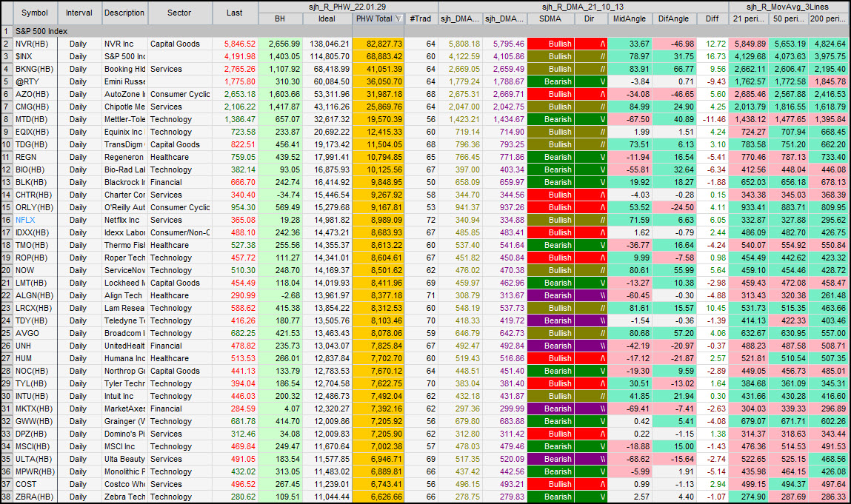Click the Ideal value 138,046.21
The image size is (851, 504).
[327, 44]
